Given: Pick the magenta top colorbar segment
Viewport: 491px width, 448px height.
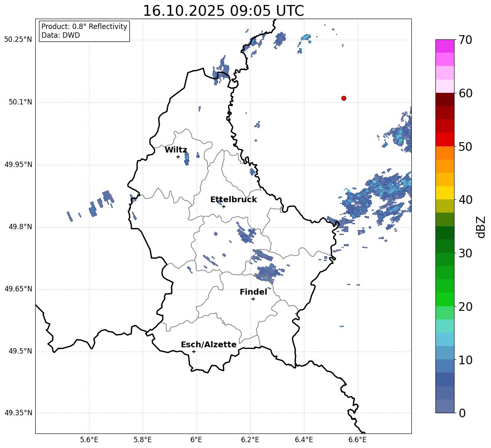Looking at the screenshot, I should point(445,46).
